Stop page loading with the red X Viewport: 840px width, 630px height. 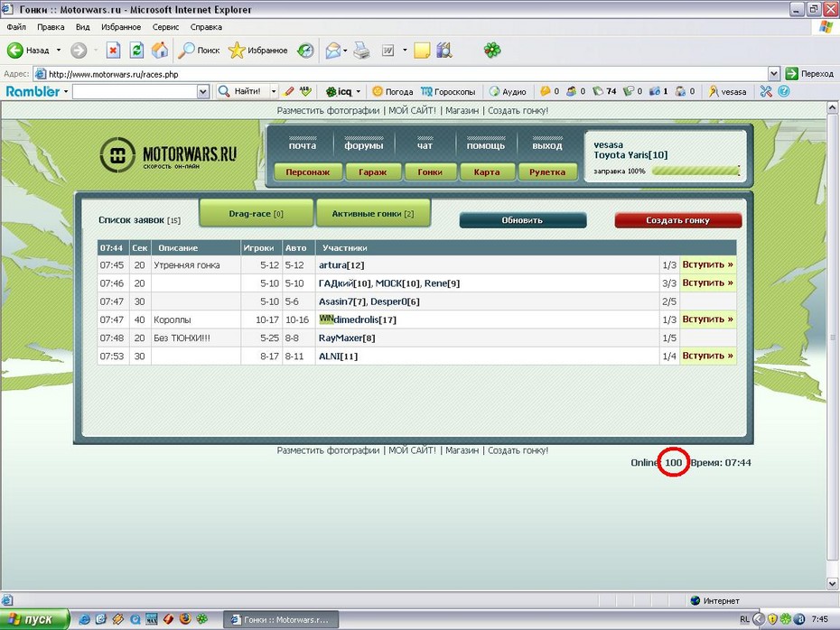point(113,51)
